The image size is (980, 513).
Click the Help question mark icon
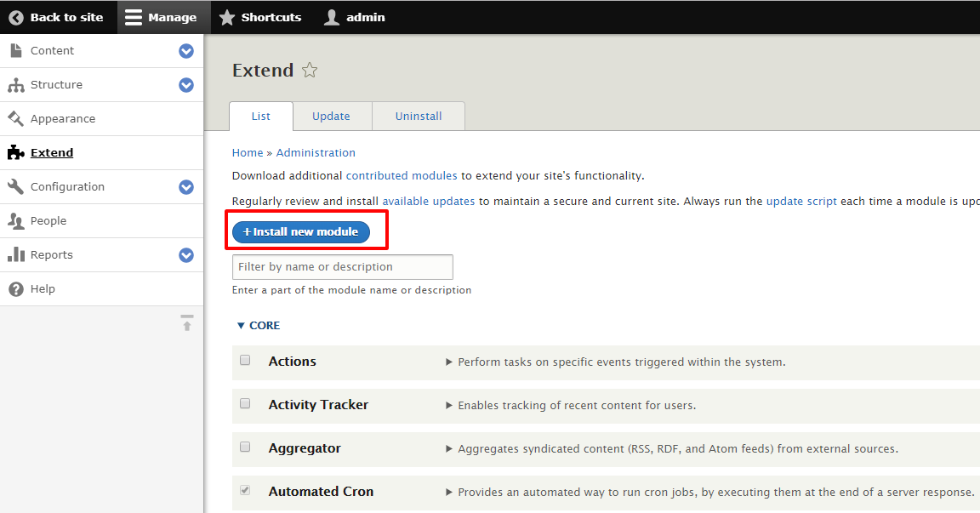(16, 288)
